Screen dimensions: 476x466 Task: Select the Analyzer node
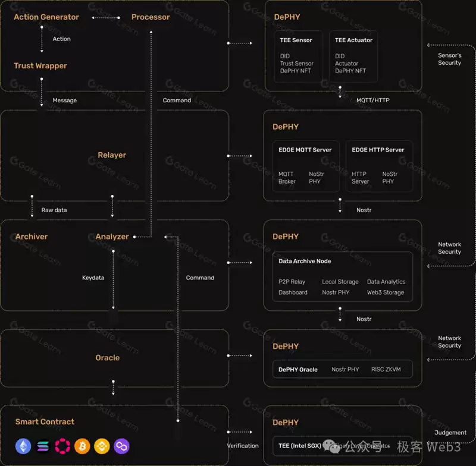tap(112, 237)
